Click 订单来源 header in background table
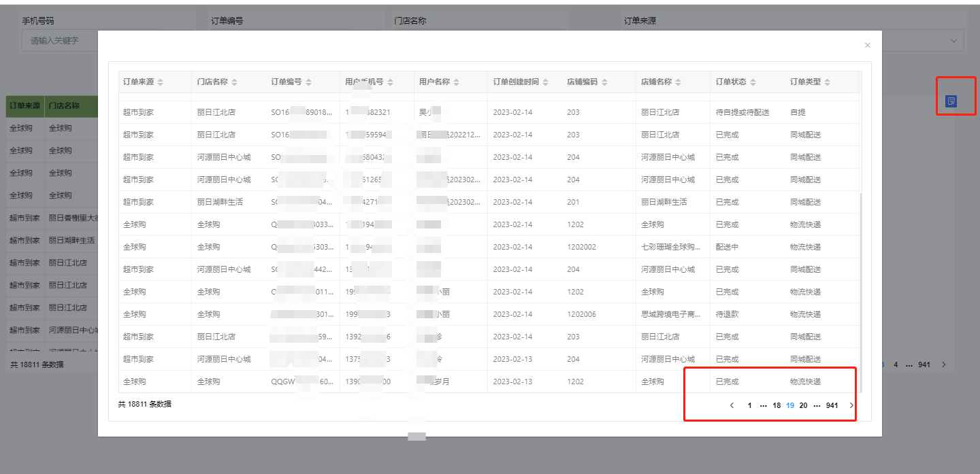The image size is (980, 474). click(24, 106)
